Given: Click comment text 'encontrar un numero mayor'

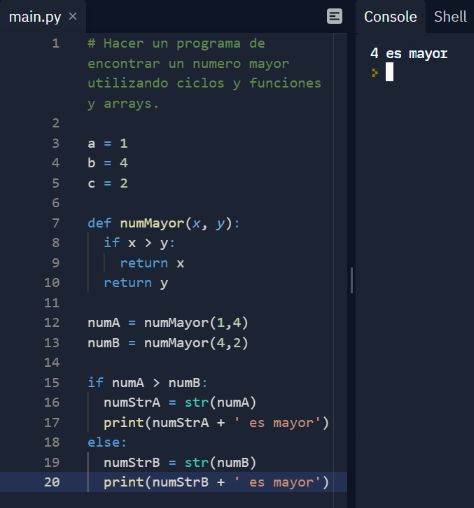Looking at the screenshot, I should pyautogui.click(x=188, y=64).
